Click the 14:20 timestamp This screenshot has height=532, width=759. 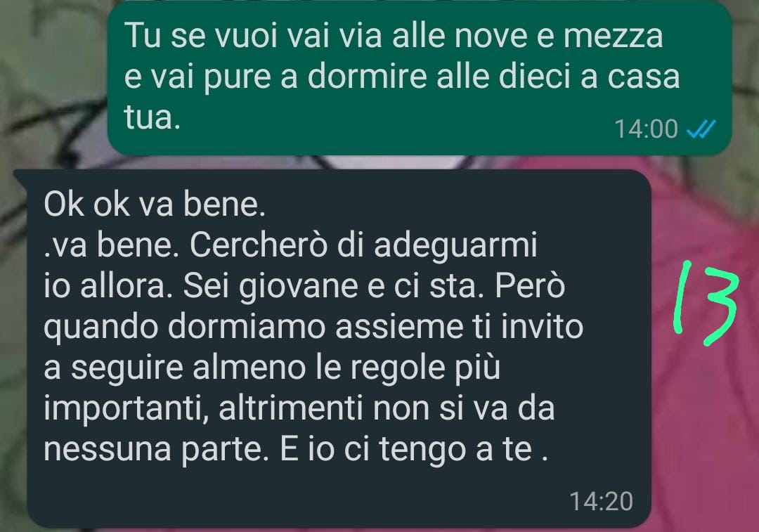point(601,501)
